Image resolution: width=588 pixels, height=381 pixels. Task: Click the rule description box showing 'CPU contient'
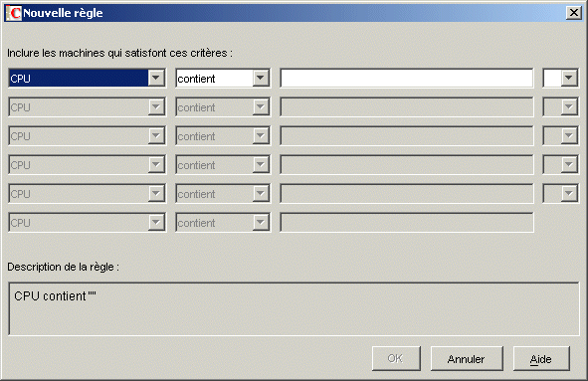point(294,309)
